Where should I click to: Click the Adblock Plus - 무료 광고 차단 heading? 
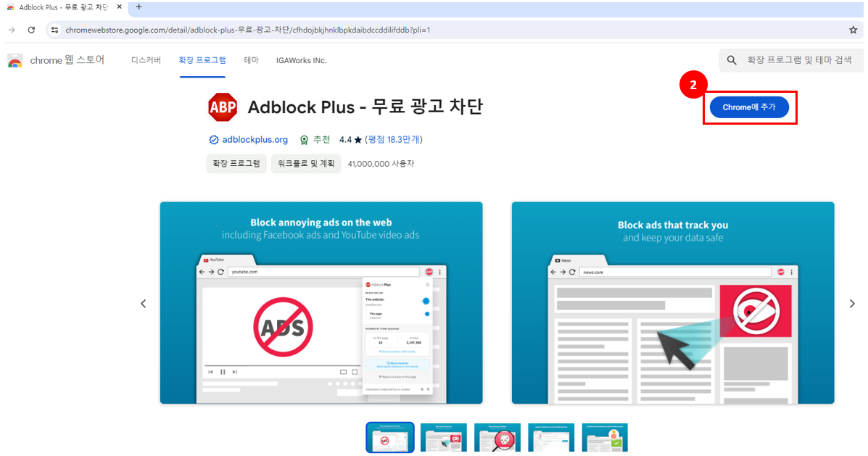click(x=365, y=107)
